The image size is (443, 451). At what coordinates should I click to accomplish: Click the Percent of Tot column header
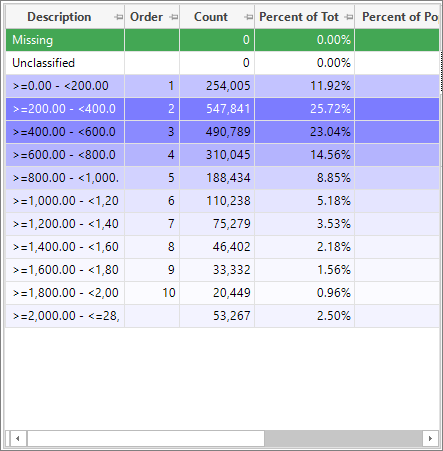tap(299, 17)
